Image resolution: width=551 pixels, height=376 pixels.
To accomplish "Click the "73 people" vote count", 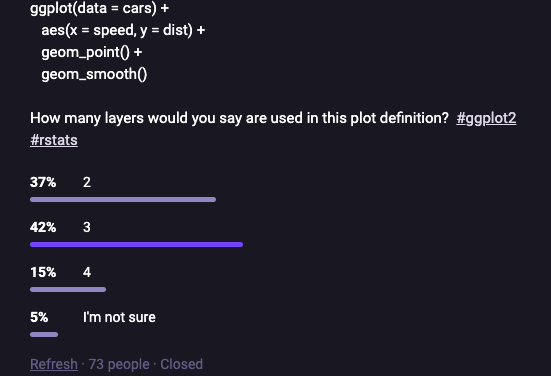I will (119, 364).
